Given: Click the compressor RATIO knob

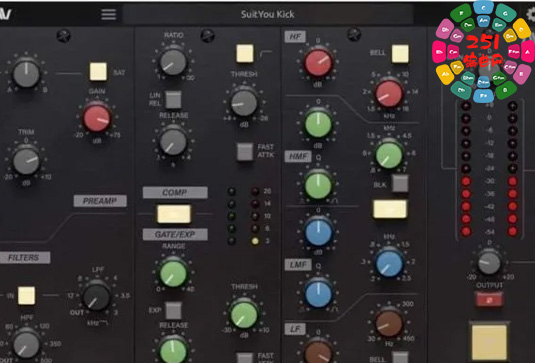Looking at the screenshot, I should pos(173,62).
